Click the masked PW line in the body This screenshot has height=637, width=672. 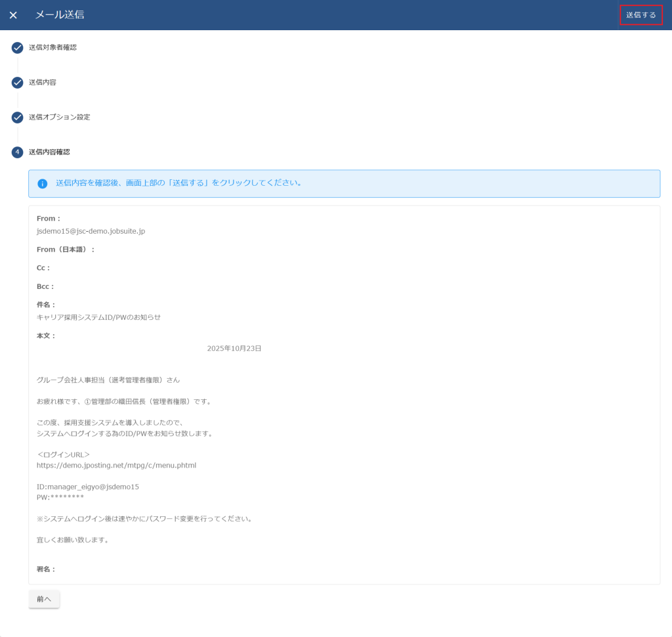pos(60,498)
